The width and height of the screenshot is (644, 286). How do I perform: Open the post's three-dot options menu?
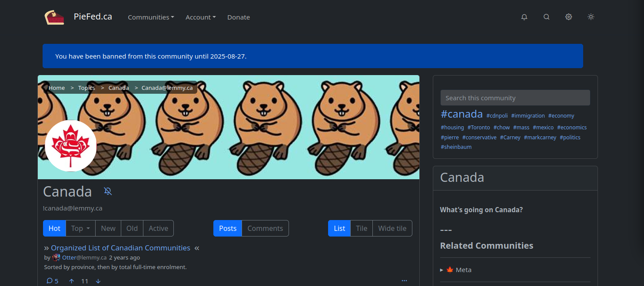pos(404,281)
